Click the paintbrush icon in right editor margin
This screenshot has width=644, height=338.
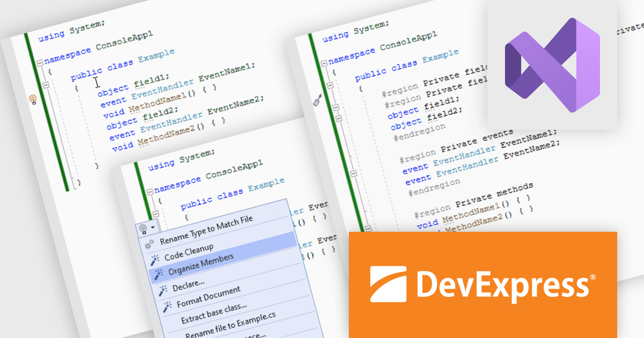pos(317,100)
